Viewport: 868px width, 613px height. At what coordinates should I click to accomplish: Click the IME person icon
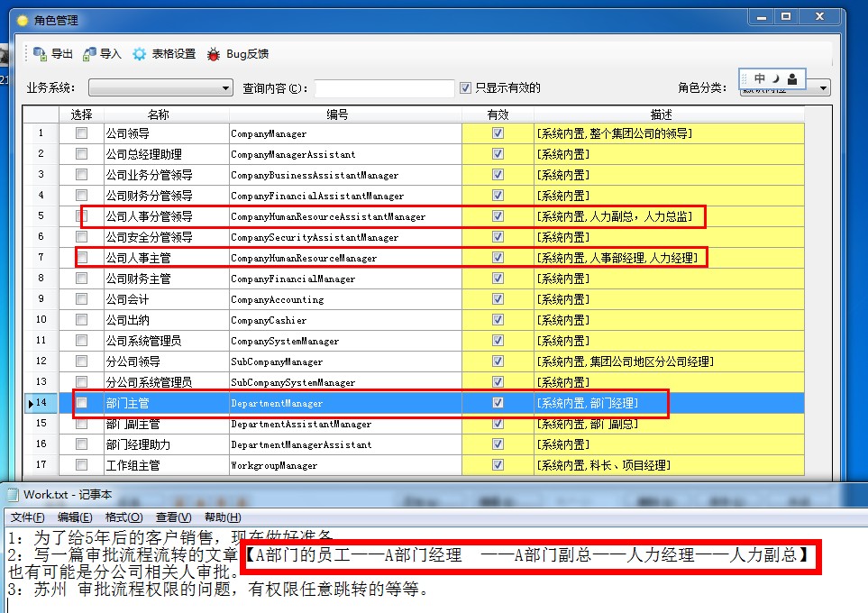(792, 78)
